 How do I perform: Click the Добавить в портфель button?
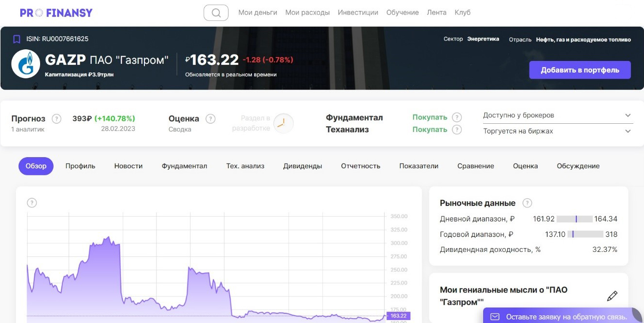click(x=580, y=70)
